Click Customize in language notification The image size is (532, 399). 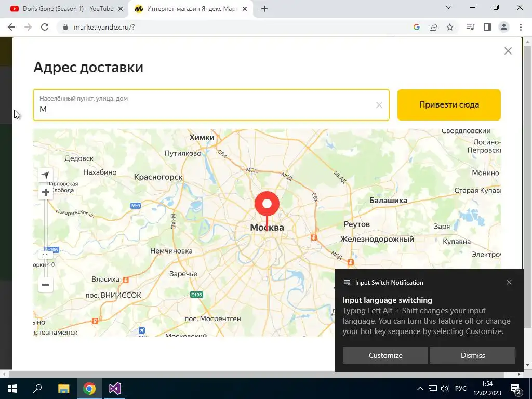coord(385,355)
